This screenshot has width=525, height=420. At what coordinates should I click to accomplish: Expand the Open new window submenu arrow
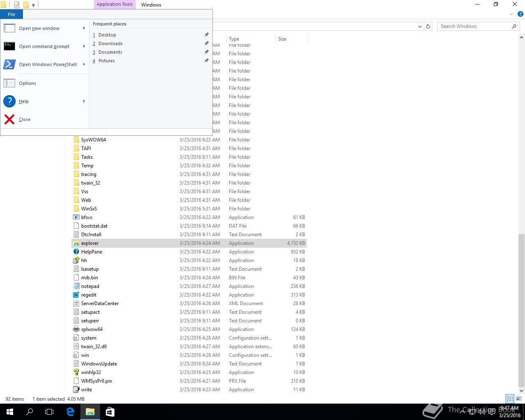(x=84, y=28)
